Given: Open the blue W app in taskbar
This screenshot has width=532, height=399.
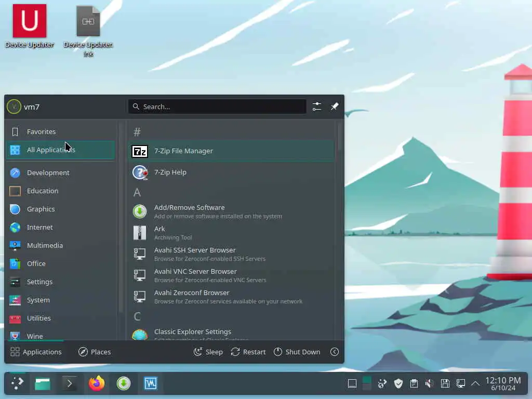Looking at the screenshot, I should (x=151, y=383).
